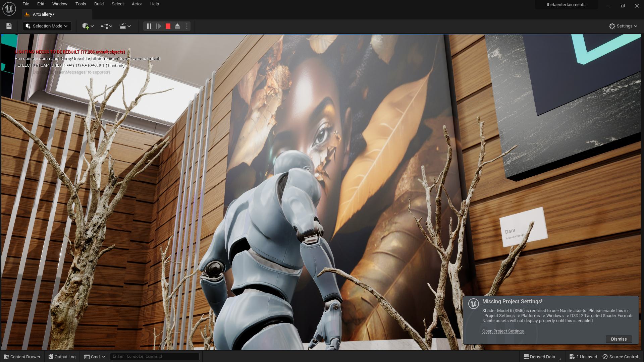Open the Build menu
Viewport: 644px width, 362px height.
click(99, 4)
